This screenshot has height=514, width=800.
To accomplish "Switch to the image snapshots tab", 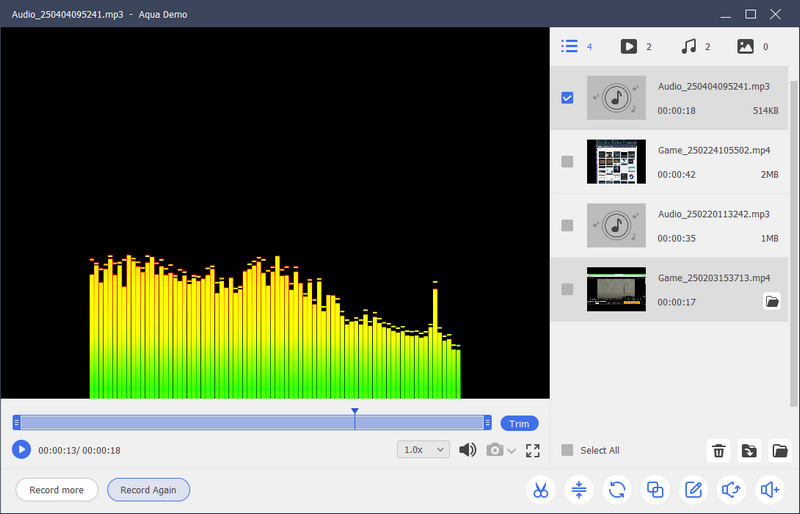I will pos(753,46).
